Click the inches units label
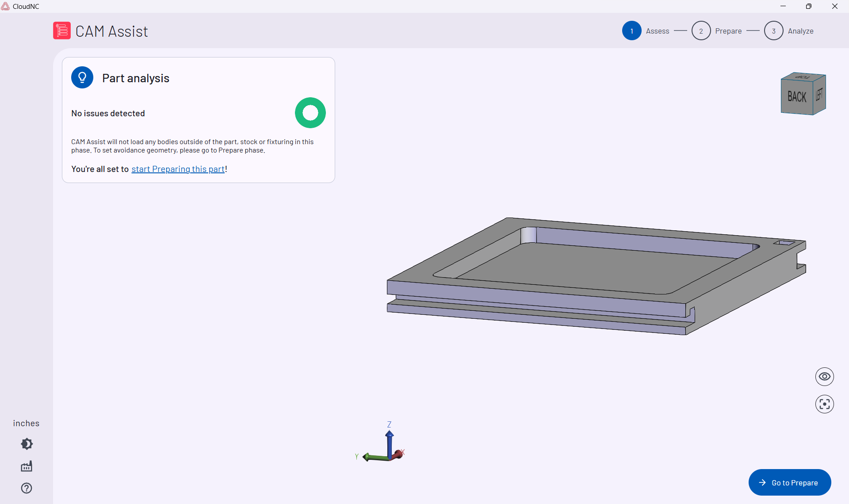Image resolution: width=849 pixels, height=504 pixels. [26, 423]
